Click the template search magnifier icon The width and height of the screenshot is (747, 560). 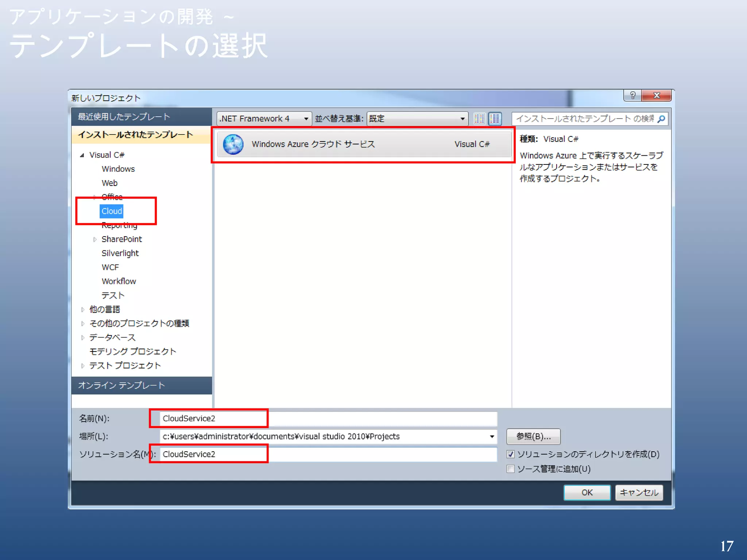661,119
